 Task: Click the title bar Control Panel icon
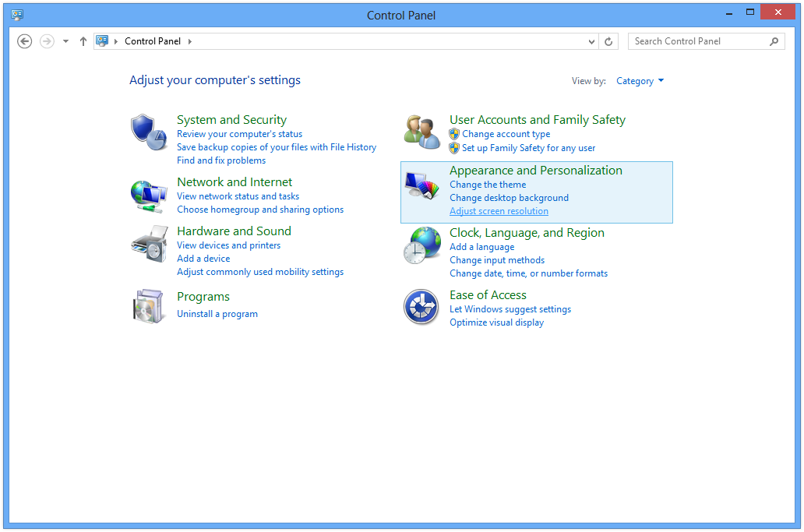point(17,15)
